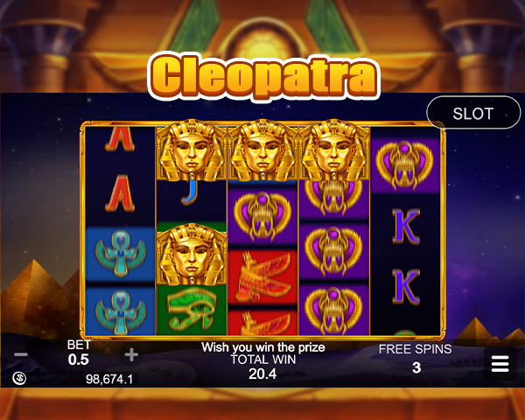
Task: Click the coin balance icon
Action: [19, 379]
